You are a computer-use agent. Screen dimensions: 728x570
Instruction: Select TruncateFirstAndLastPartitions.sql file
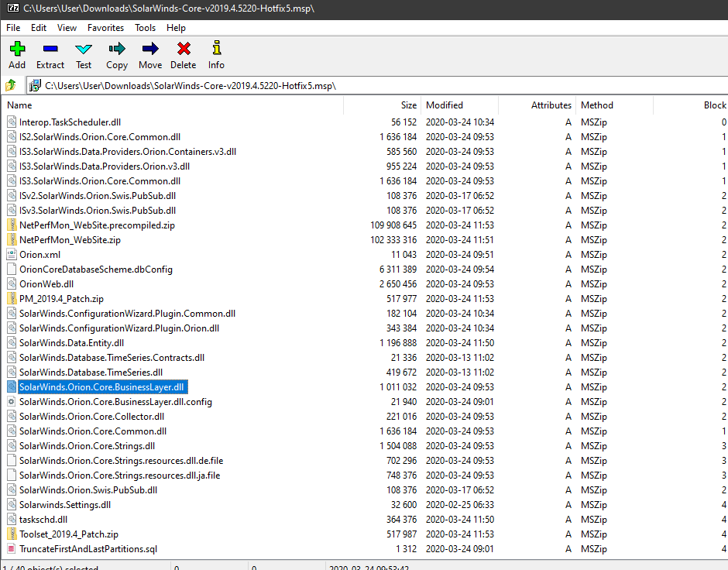pos(88,549)
